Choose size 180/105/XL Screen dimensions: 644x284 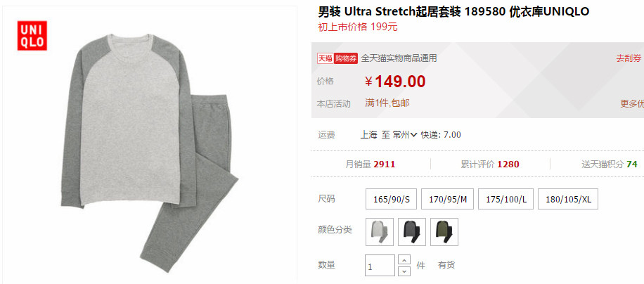click(x=568, y=200)
